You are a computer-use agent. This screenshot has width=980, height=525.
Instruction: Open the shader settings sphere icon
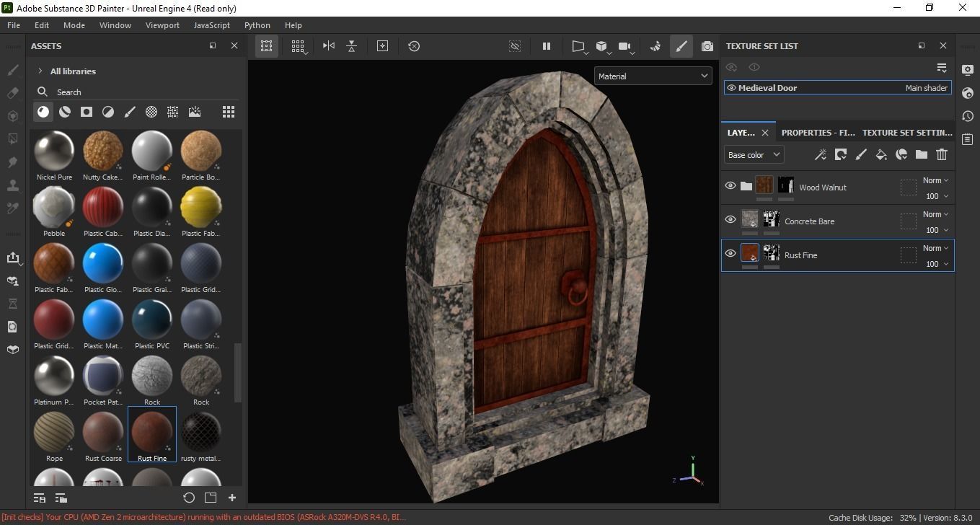pyautogui.click(x=968, y=93)
